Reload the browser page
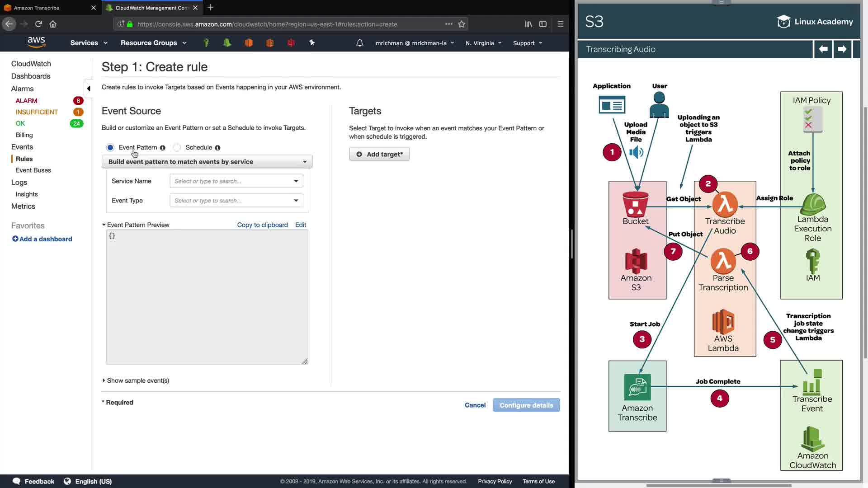The height and width of the screenshot is (488, 868). (x=38, y=24)
